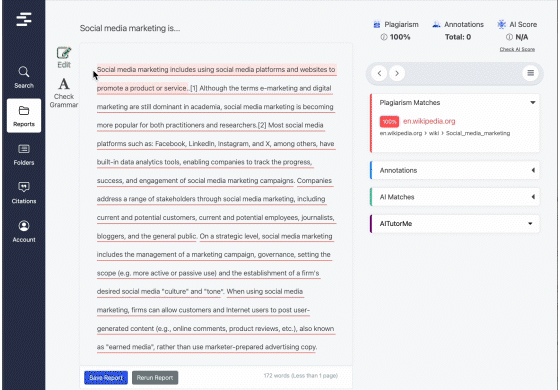Run Check Grammar tool
560x390 pixels.
pos(64,93)
